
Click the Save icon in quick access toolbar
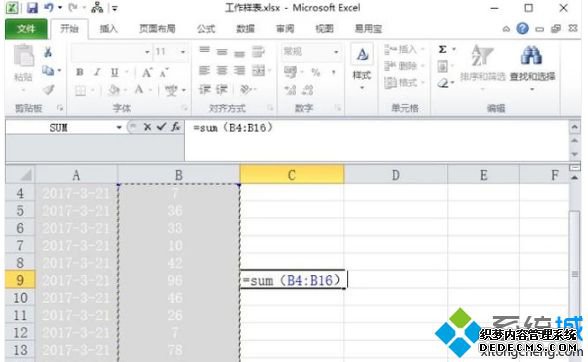(32, 8)
